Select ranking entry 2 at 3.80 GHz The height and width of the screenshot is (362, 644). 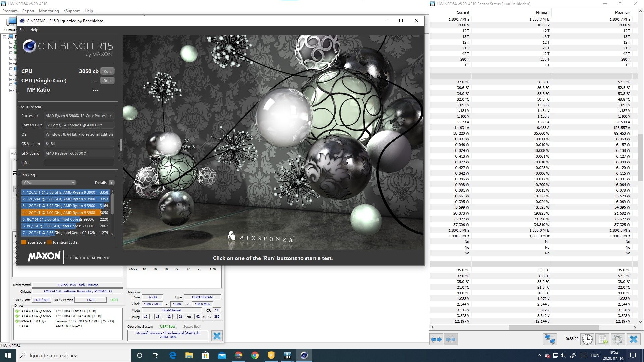pos(65,199)
